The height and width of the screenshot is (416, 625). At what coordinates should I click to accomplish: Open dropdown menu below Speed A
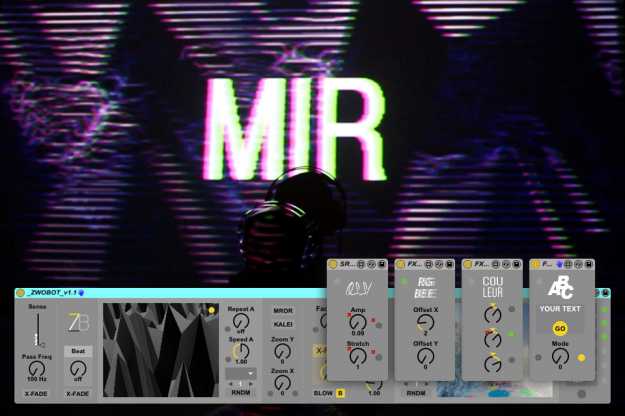pyautogui.click(x=241, y=374)
